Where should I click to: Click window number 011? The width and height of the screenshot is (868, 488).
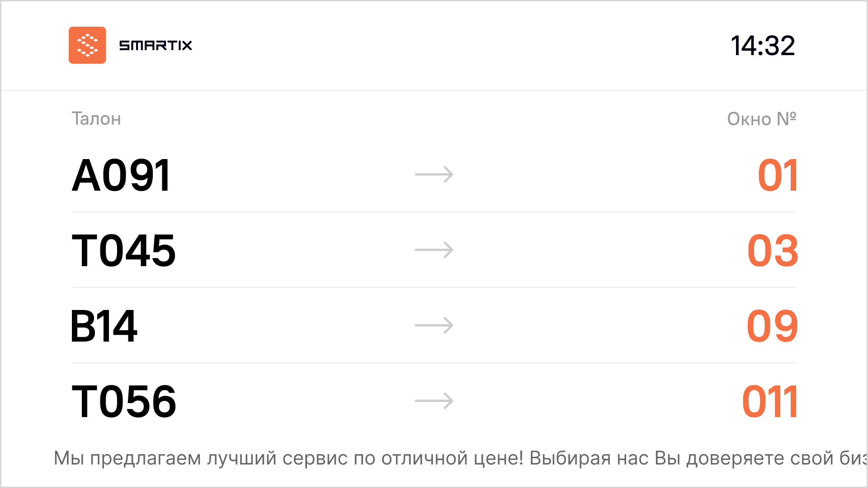point(770,402)
